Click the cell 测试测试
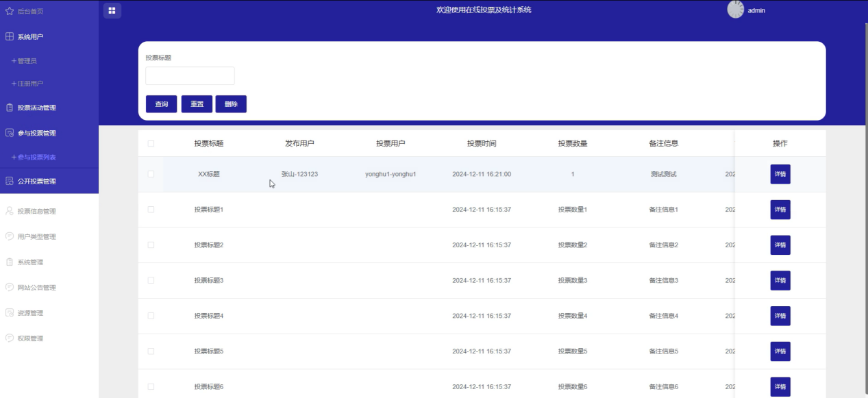This screenshot has height=398, width=868. 664,174
